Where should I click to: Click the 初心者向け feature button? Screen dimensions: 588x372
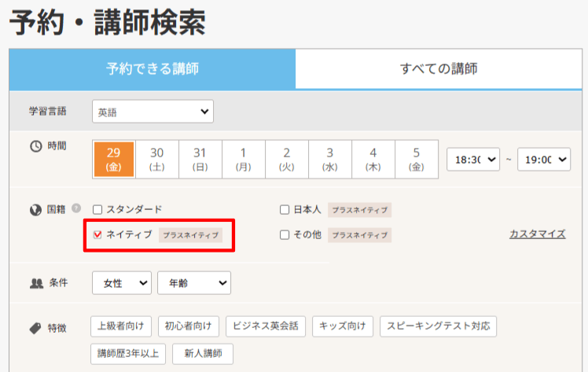[x=189, y=326]
